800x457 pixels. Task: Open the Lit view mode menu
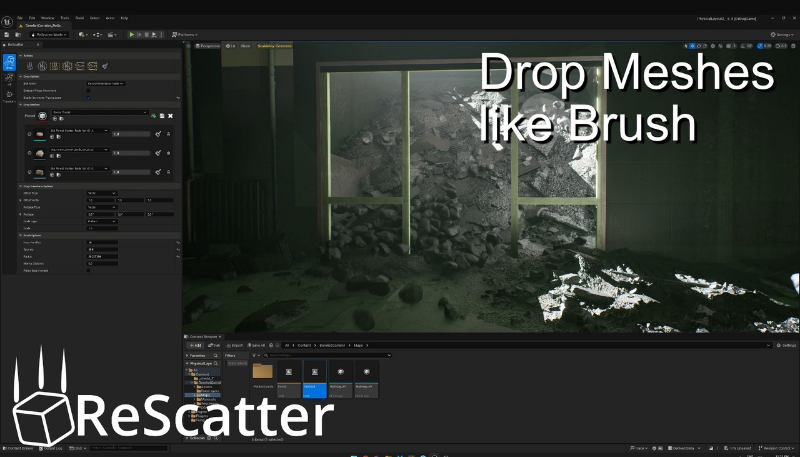point(231,46)
